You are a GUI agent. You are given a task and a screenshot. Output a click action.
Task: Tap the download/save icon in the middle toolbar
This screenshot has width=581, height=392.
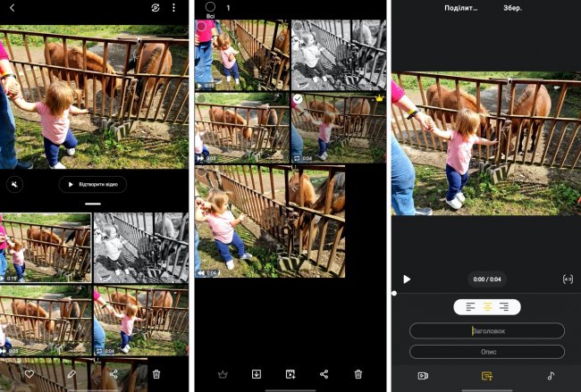point(257,374)
